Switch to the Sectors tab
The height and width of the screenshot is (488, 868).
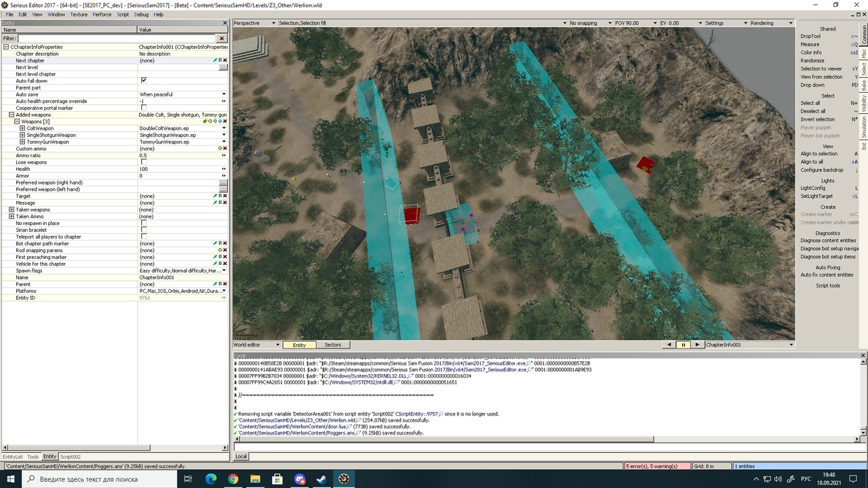point(333,345)
